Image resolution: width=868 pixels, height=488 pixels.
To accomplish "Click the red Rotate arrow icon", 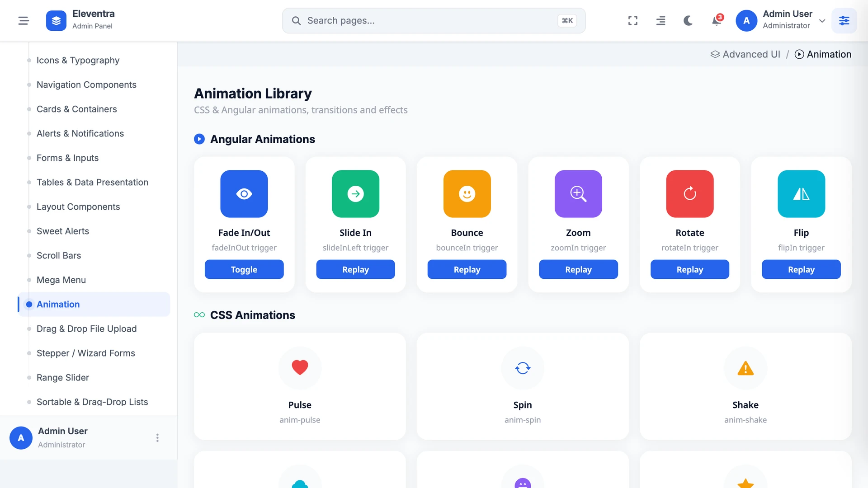I will point(690,194).
